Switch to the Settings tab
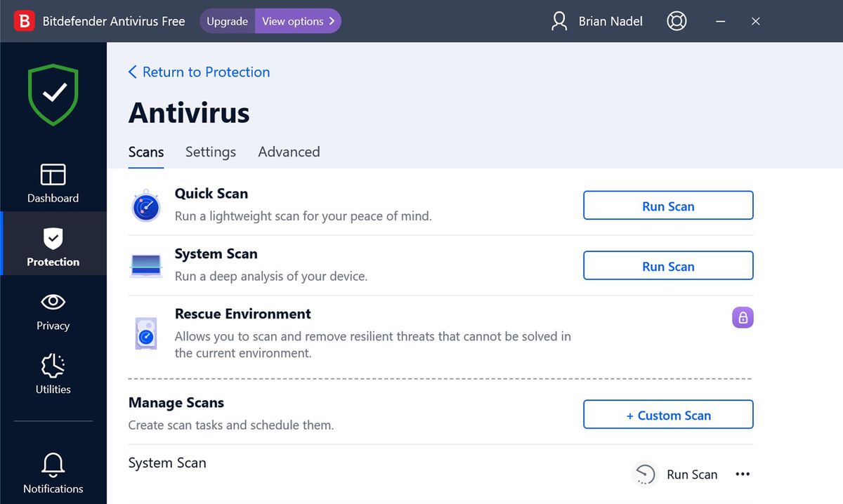The image size is (843, 504). coord(210,152)
